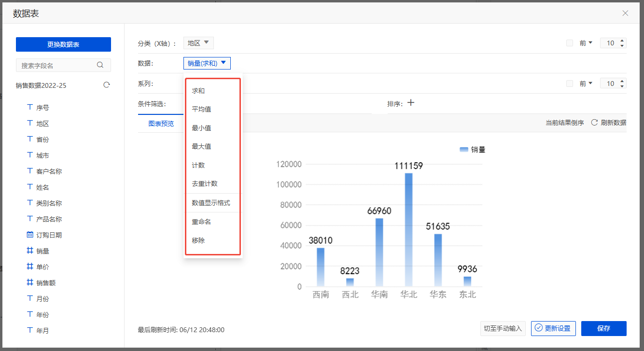Viewport: 644px width, 351px height.
Task: Select the 销售额 field name
Action: click(x=46, y=283)
